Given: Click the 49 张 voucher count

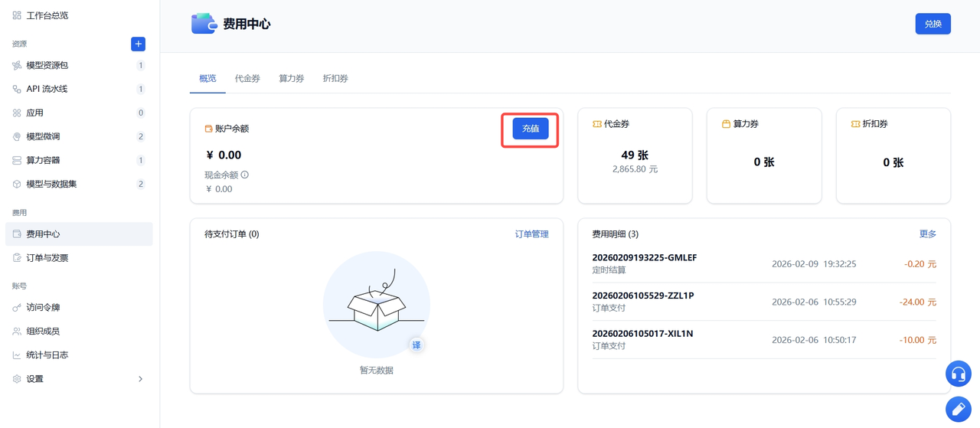Looking at the screenshot, I should [x=635, y=155].
